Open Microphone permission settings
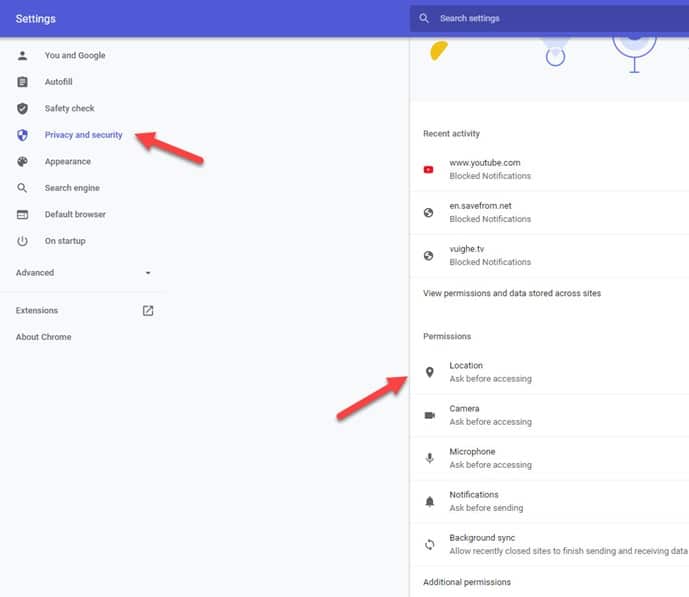This screenshot has width=689, height=597. tap(549, 458)
